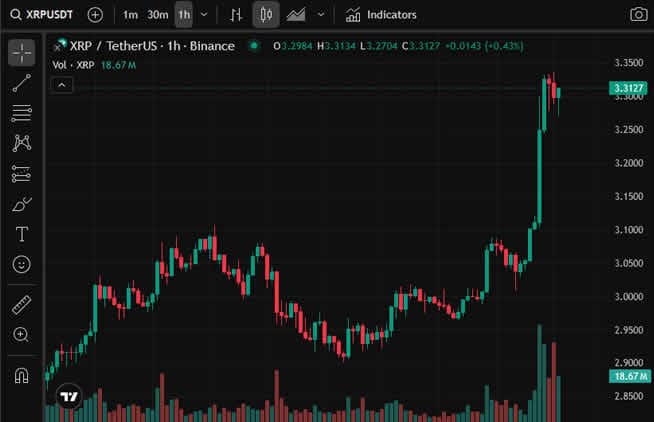Click the TradingView logo badge
Viewport: 654px width, 422px height.
[69, 396]
